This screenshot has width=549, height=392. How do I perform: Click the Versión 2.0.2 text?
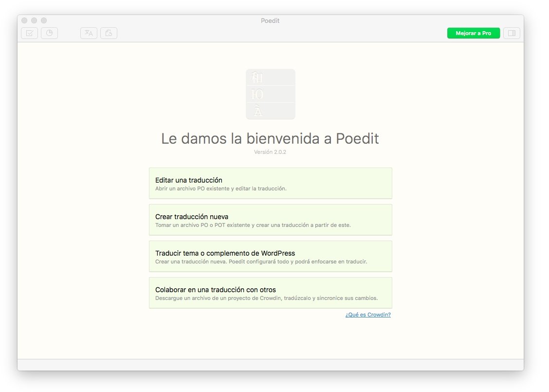270,152
